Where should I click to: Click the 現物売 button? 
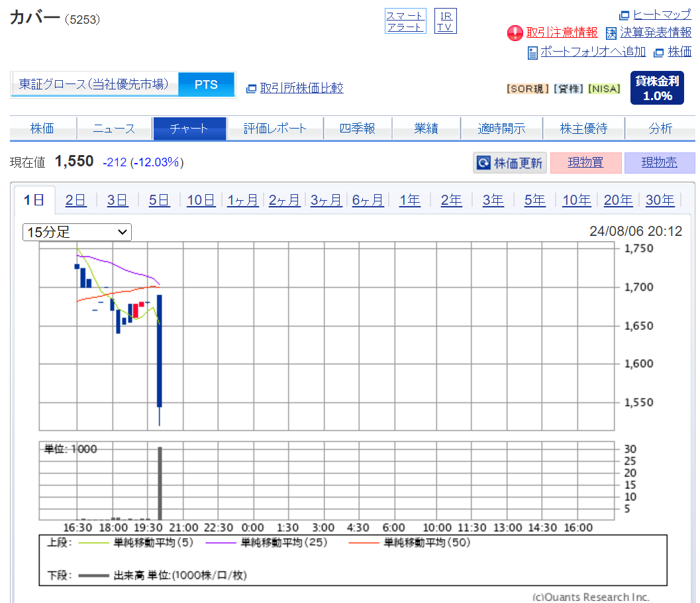660,162
